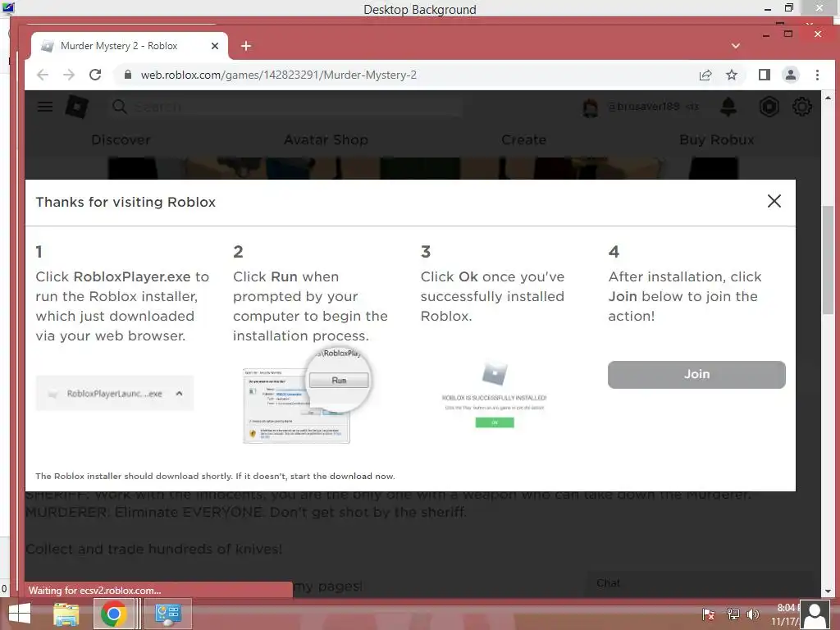Expand the tab search chevron
The height and width of the screenshot is (630, 840).
(x=736, y=46)
